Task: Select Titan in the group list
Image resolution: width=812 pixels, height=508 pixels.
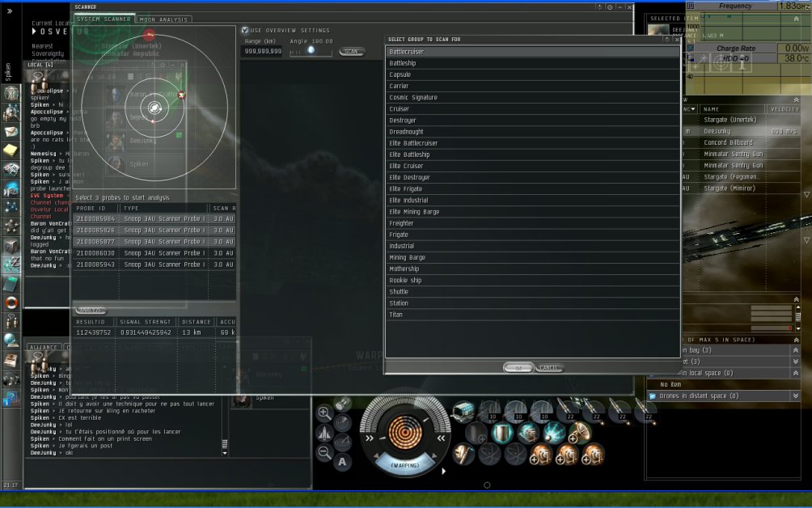Action: [x=532, y=315]
